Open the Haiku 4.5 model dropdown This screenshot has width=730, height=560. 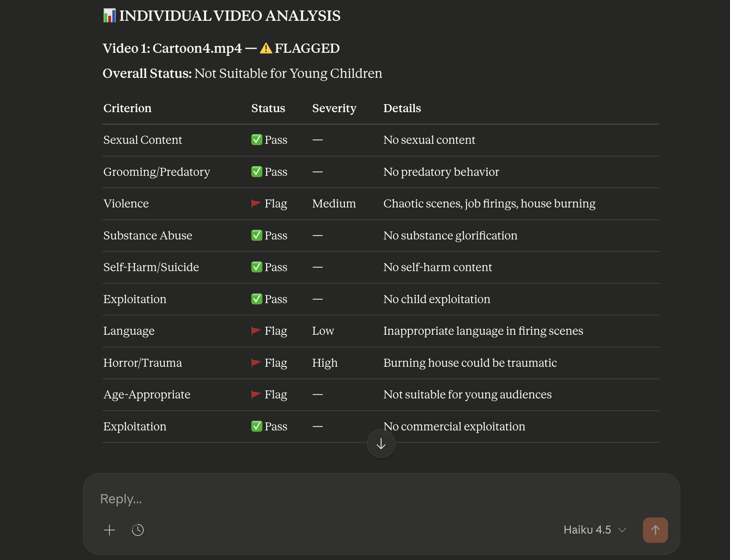point(588,530)
